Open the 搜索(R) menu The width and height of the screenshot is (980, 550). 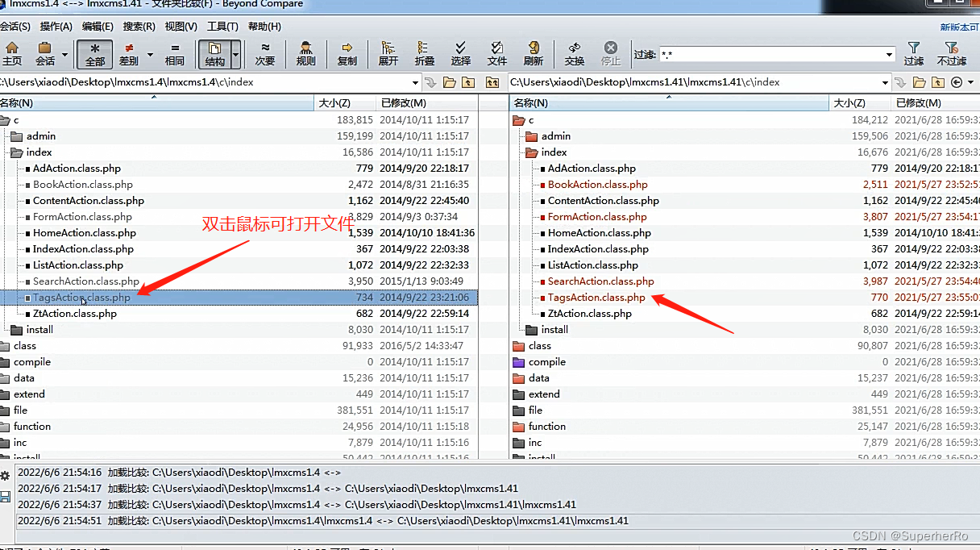[x=139, y=27]
